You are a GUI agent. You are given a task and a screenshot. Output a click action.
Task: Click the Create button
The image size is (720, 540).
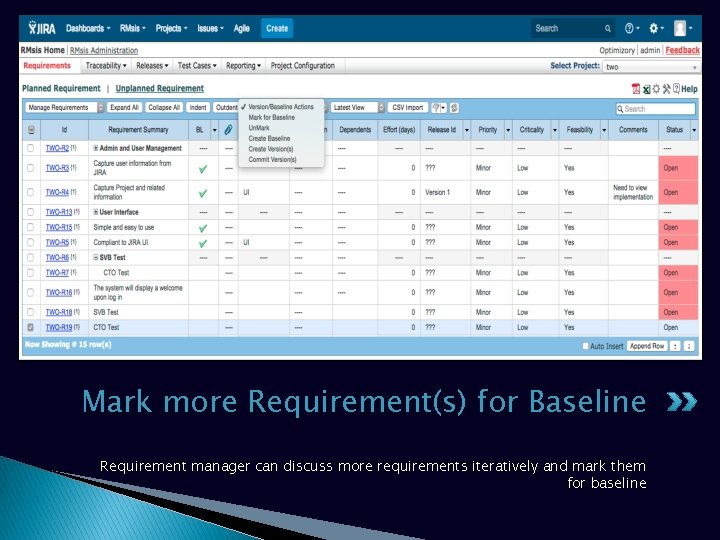click(277, 28)
